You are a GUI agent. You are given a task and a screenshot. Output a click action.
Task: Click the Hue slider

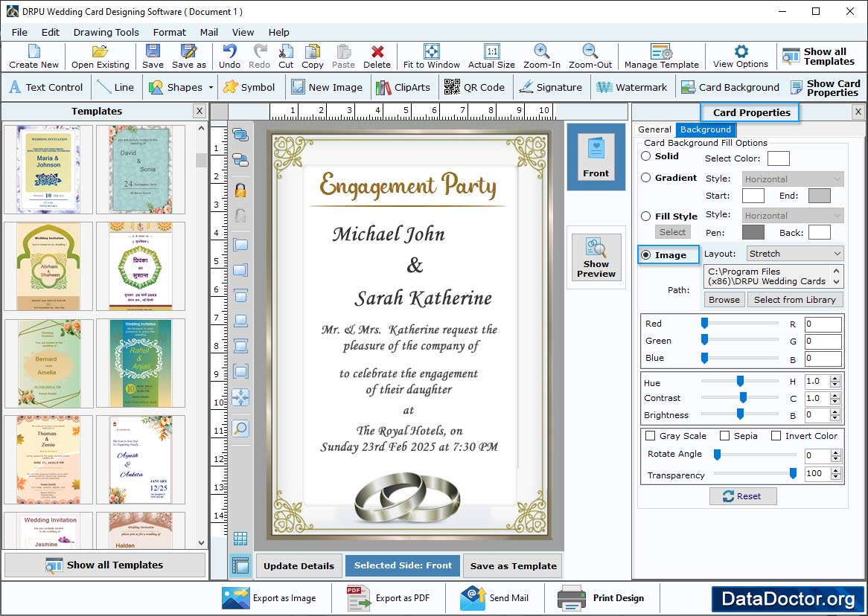point(739,381)
